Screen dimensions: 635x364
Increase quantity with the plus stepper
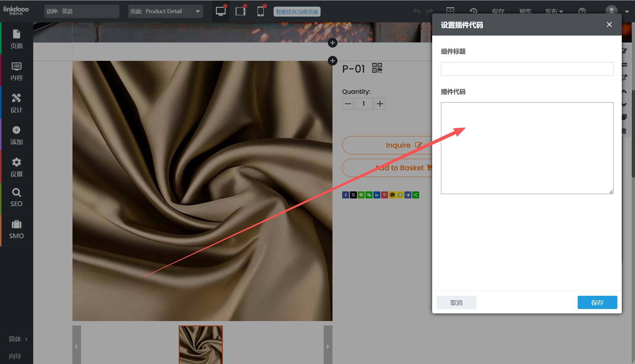[x=380, y=103]
